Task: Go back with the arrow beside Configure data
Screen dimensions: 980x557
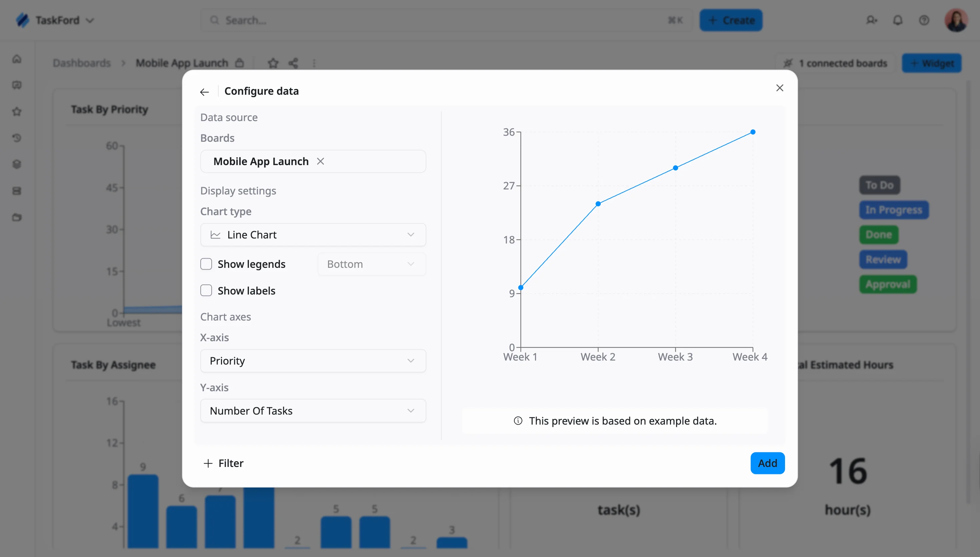Action: [x=204, y=92]
